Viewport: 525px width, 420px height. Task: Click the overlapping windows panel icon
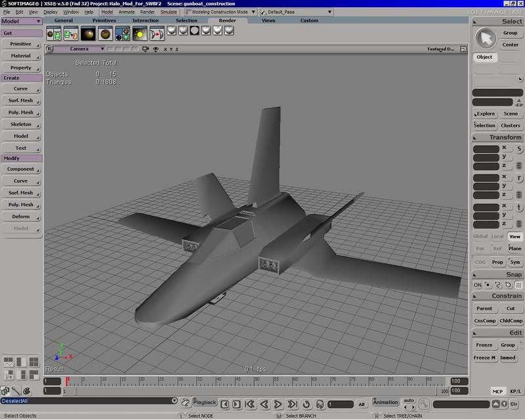(x=5, y=390)
